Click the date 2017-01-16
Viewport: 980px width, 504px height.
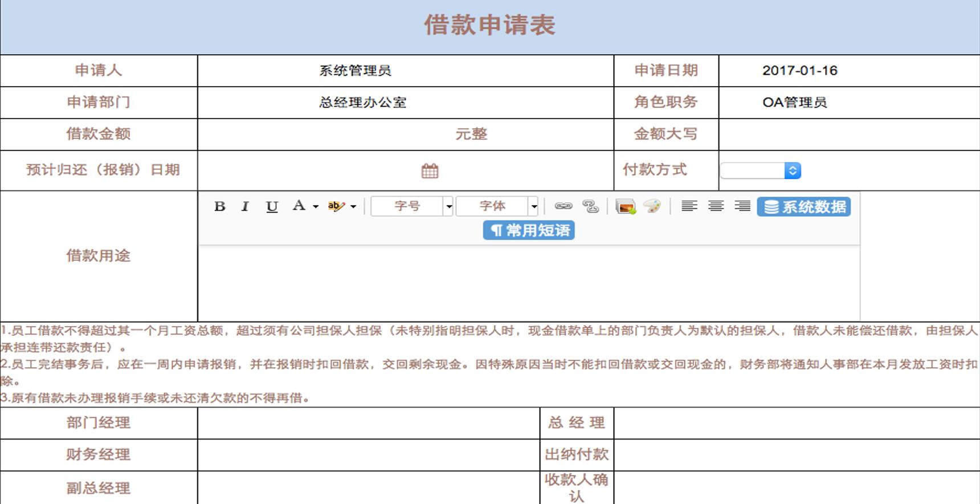coord(800,71)
